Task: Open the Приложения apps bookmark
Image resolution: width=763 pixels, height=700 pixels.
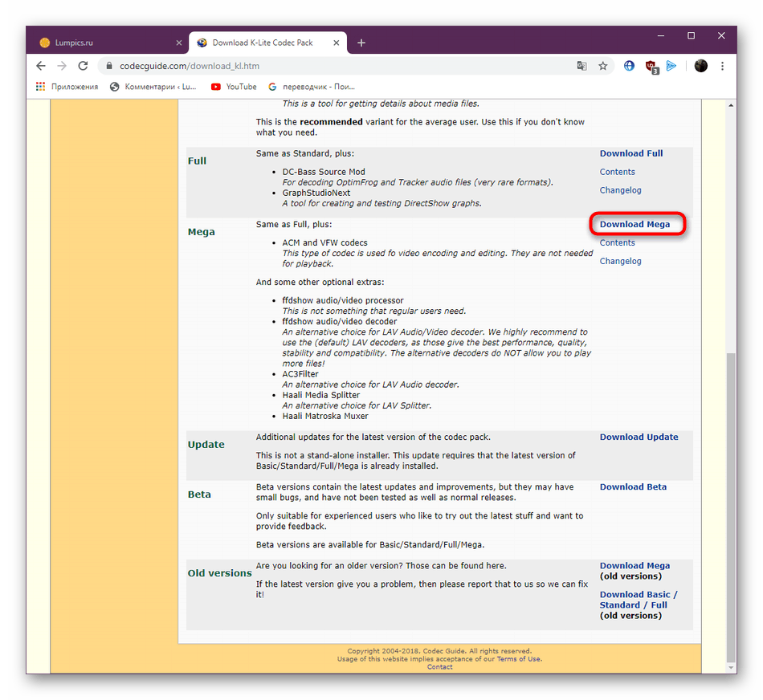Action: click(x=67, y=87)
